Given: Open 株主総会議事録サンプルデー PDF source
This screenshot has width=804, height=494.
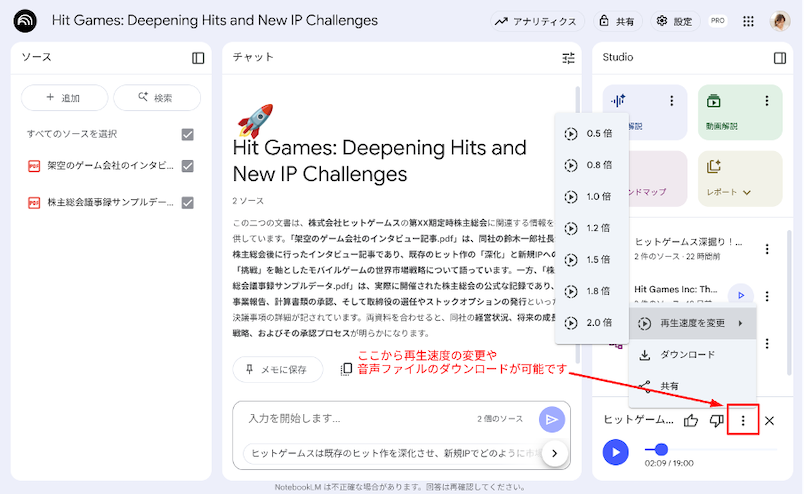Looking at the screenshot, I should pyautogui.click(x=100, y=203).
